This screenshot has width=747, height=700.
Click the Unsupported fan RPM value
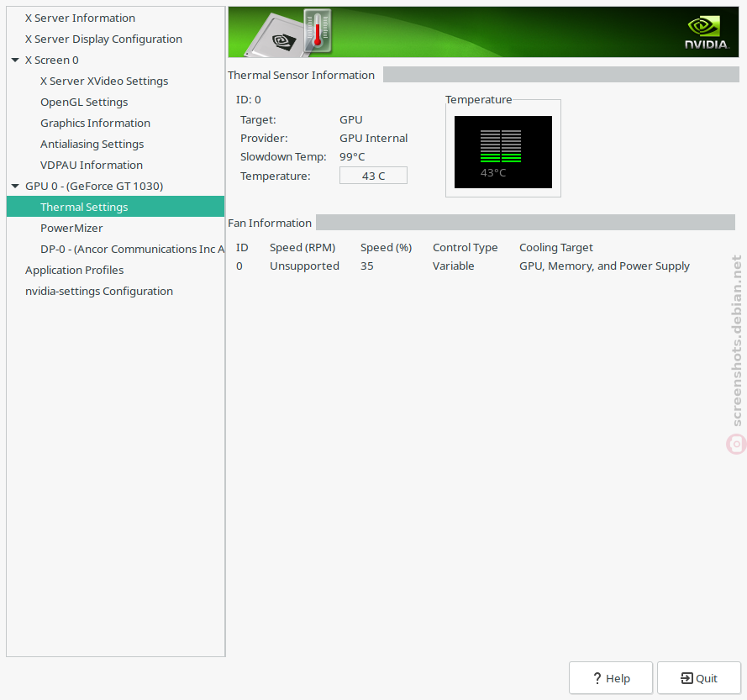(x=304, y=266)
